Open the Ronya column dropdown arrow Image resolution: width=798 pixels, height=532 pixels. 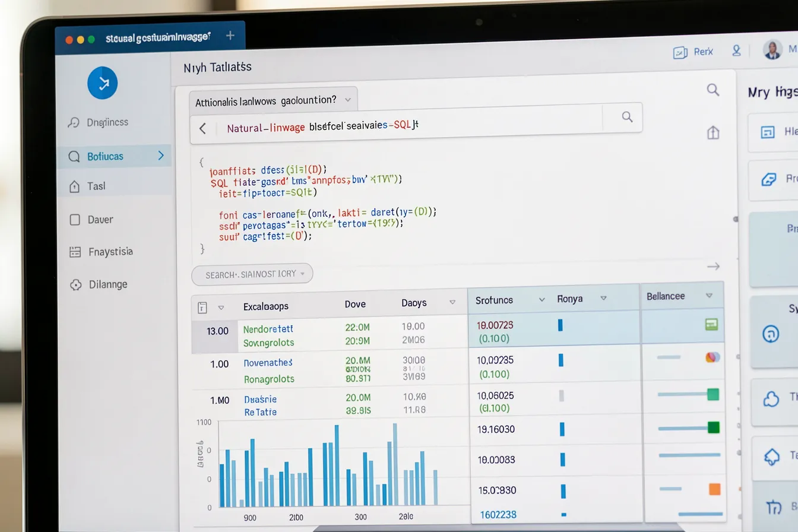point(603,298)
